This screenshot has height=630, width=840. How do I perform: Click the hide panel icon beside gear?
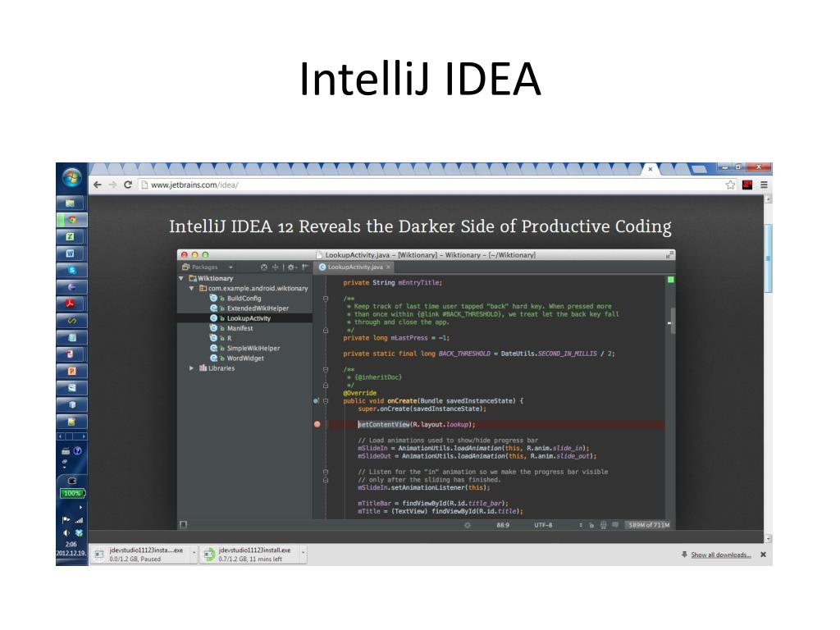pyautogui.click(x=305, y=267)
